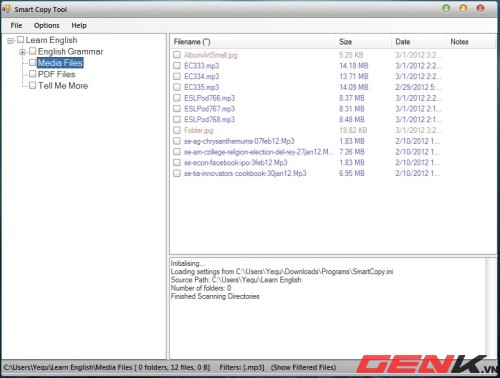The width and height of the screenshot is (500, 378).
Task: Select file name AlbumArtSmall.jpg
Action: (210, 55)
